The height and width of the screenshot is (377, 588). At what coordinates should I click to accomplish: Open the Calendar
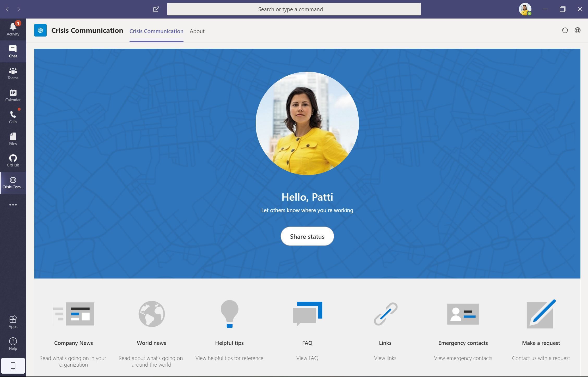point(13,95)
